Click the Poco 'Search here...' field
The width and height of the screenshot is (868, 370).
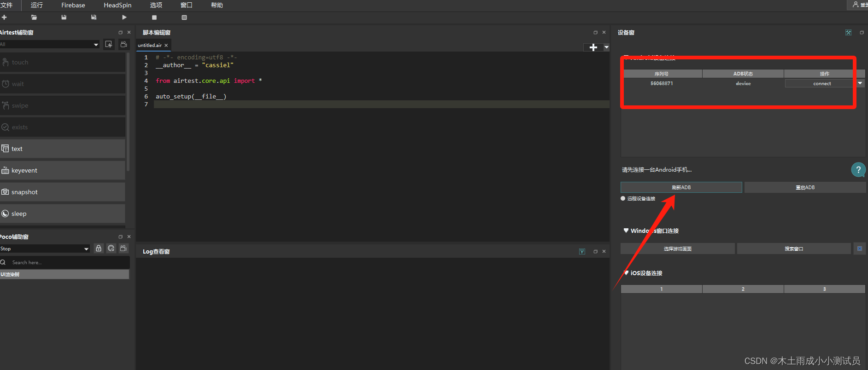point(65,262)
